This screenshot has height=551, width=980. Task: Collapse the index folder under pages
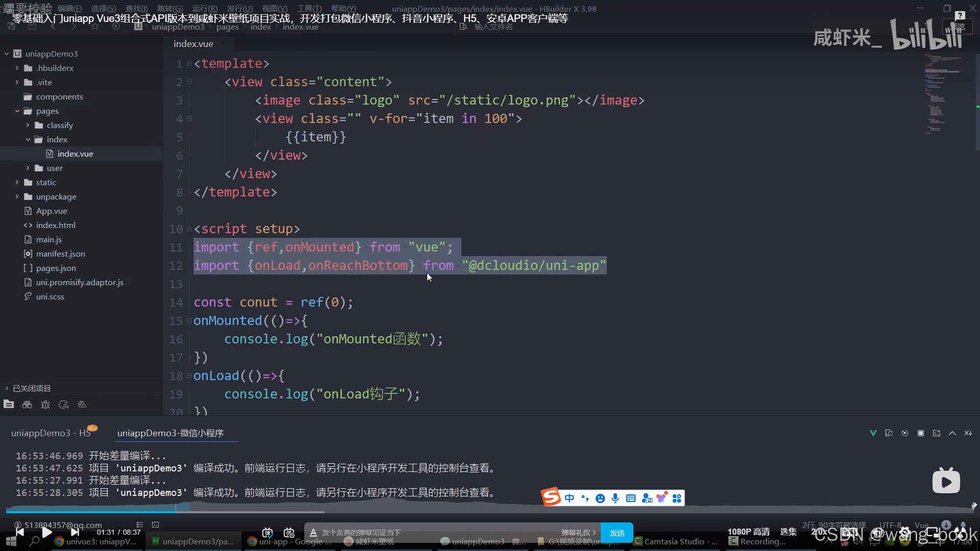pos(28,139)
